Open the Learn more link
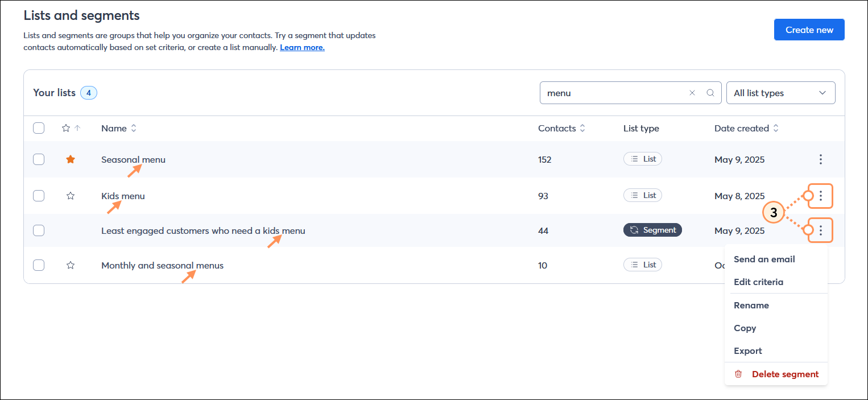868x400 pixels. pos(301,47)
